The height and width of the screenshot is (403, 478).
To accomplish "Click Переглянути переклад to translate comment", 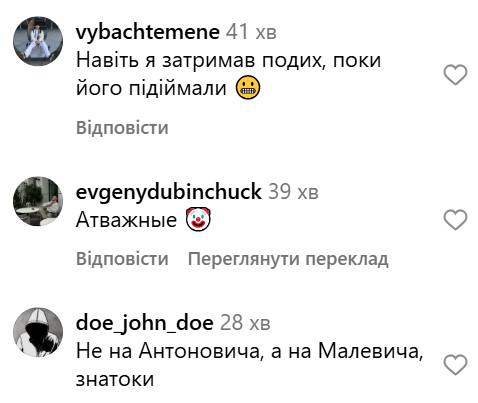I will click(288, 259).
